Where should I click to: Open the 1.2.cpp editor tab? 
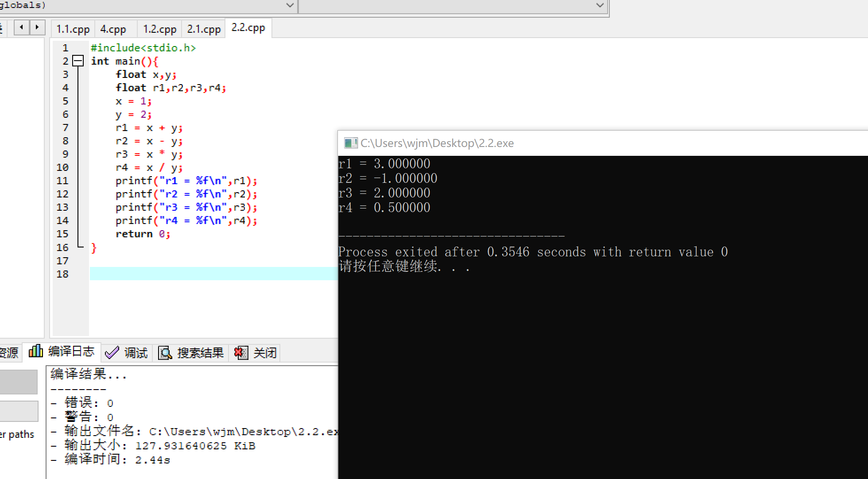coord(159,29)
